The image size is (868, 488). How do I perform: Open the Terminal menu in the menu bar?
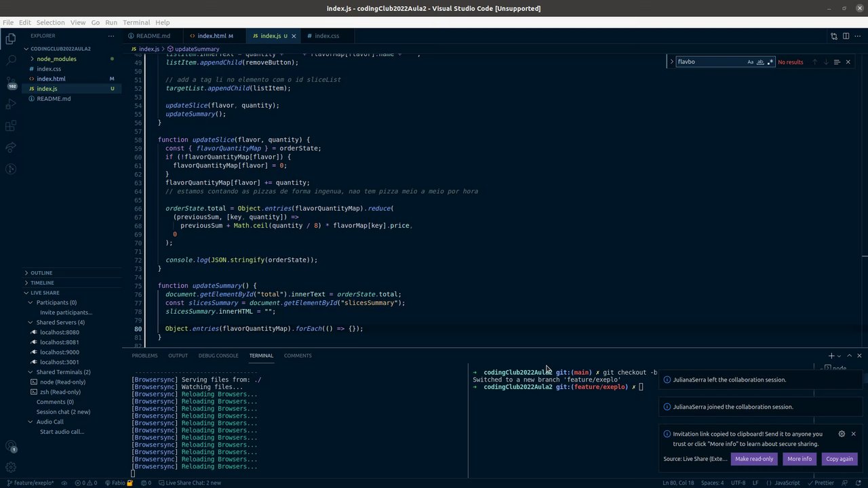136,22
